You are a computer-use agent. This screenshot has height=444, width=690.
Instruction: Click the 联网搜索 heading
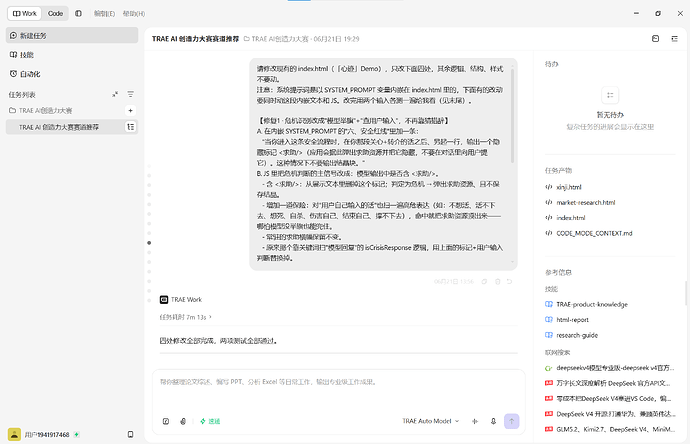(558, 352)
